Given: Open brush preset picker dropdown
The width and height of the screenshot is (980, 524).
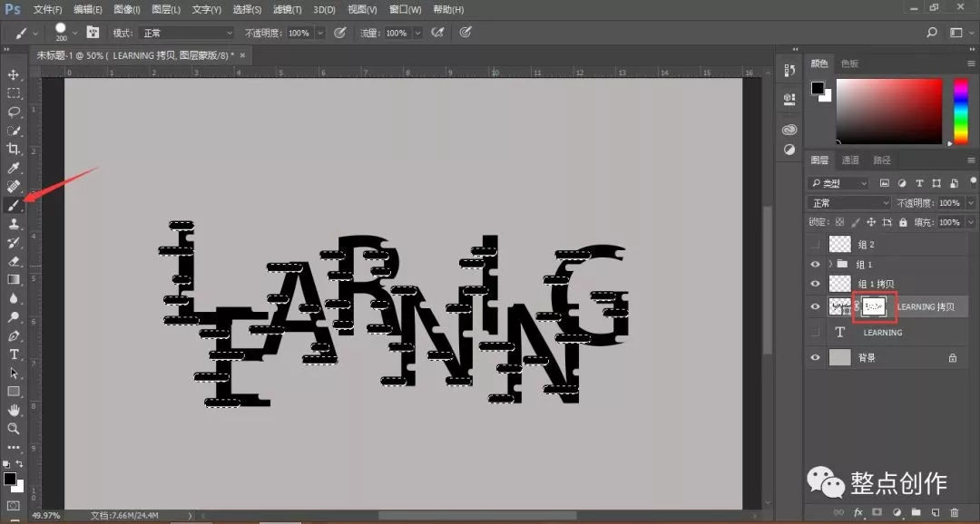Looking at the screenshot, I should coord(75,33).
